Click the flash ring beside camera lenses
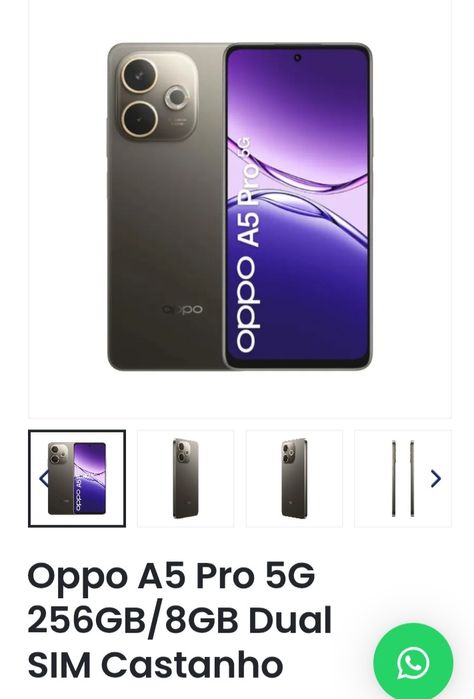The height and width of the screenshot is (699, 474). (177, 98)
